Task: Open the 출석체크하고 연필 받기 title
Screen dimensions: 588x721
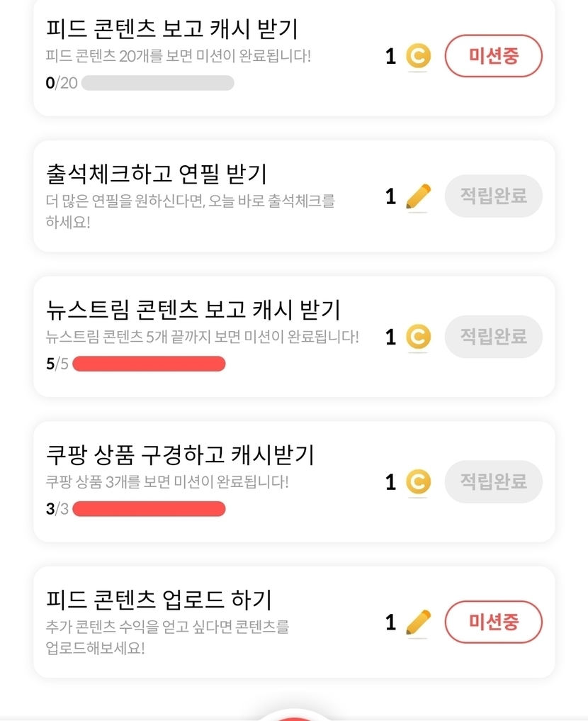Action: 156,174
